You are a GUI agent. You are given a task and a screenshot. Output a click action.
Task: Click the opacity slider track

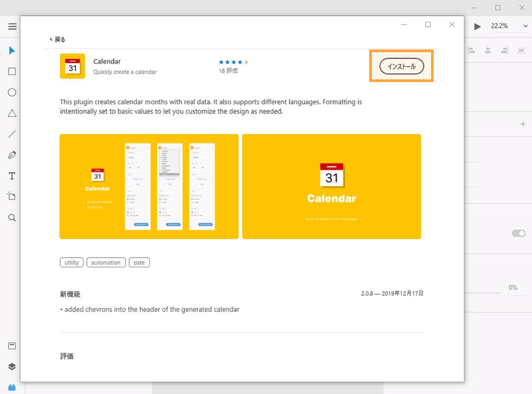pos(483,292)
